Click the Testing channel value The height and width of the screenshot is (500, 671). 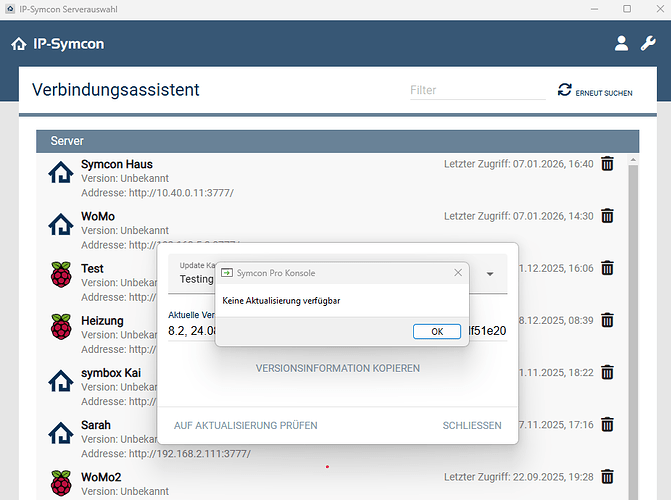[x=196, y=279]
